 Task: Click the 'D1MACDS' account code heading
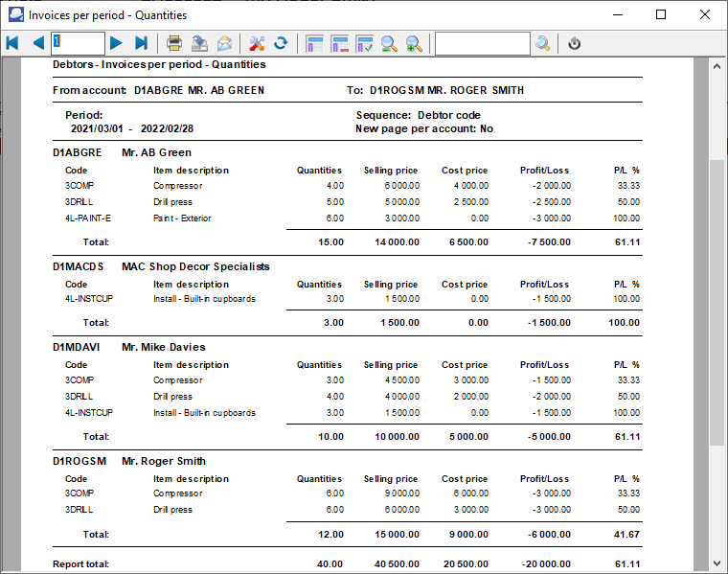click(78, 266)
